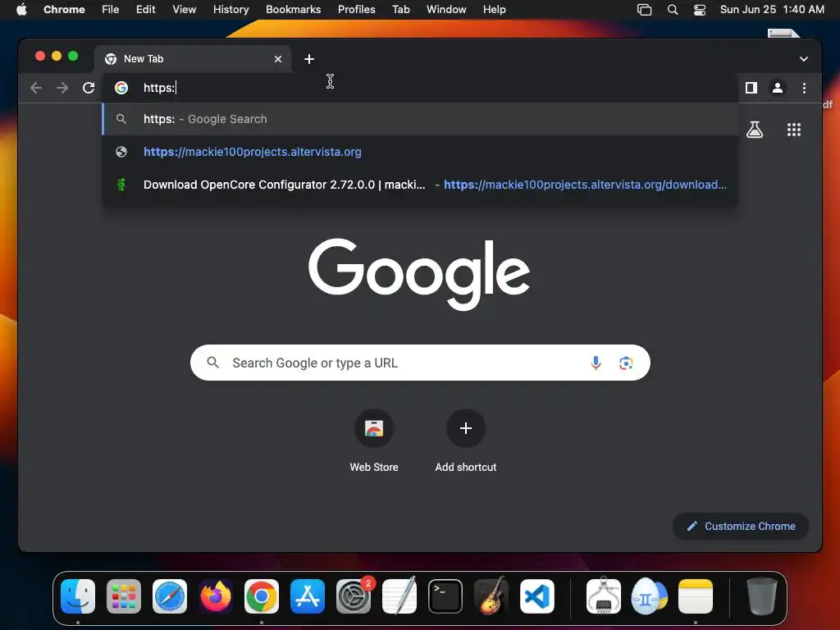This screenshot has height=630, width=840.
Task: Click the Google icon in address bar
Action: click(121, 88)
